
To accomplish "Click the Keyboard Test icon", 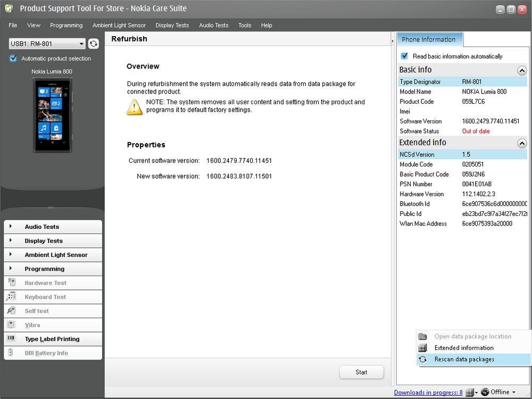I will (11, 296).
